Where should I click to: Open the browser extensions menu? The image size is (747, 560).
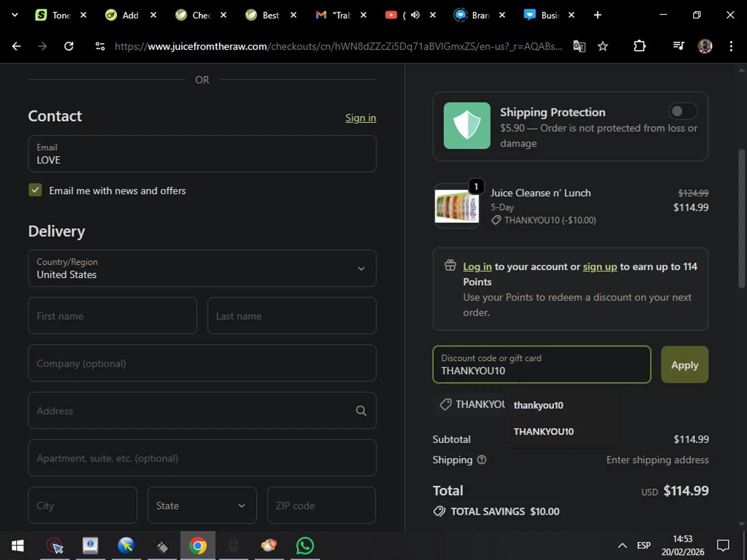coord(639,46)
